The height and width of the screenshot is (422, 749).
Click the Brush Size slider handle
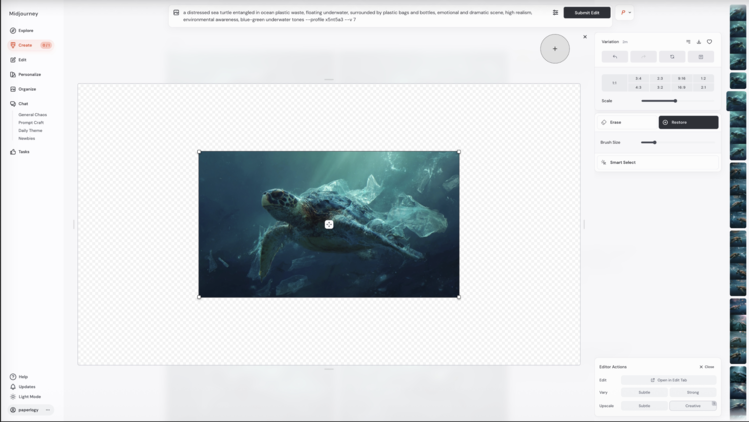click(655, 142)
